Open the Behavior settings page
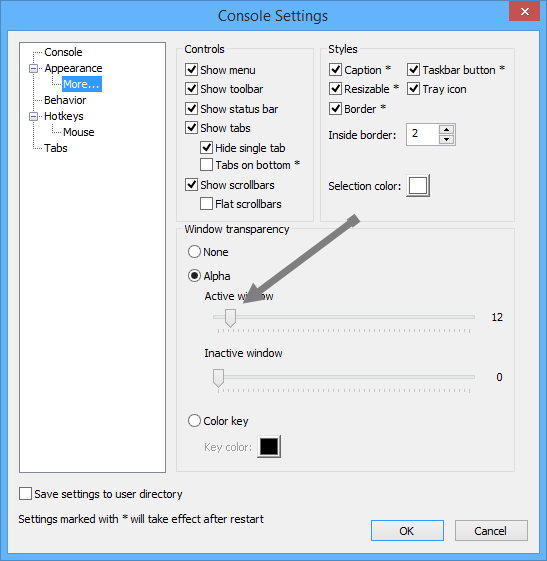This screenshot has height=561, width=547. (65, 100)
